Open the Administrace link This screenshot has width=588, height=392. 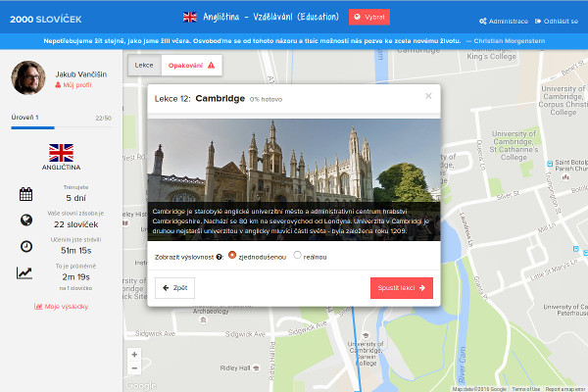coord(504,21)
